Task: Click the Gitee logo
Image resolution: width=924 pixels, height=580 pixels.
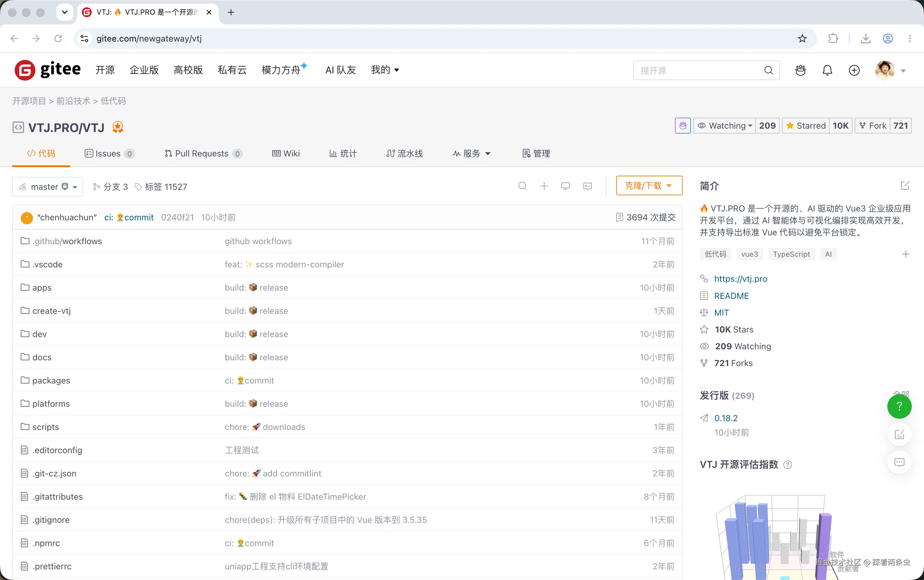Action: tap(48, 70)
